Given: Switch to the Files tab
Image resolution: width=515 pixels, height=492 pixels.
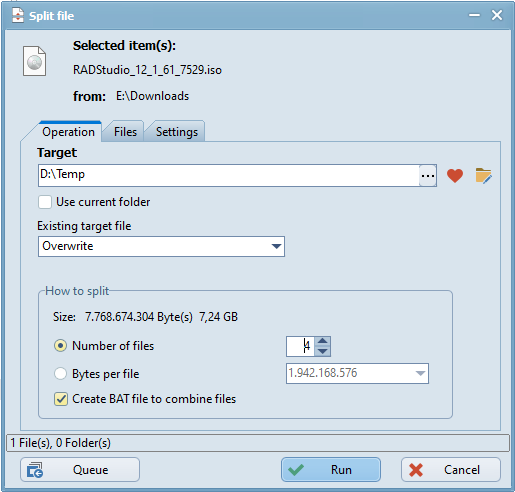Looking at the screenshot, I should pyautogui.click(x=125, y=132).
